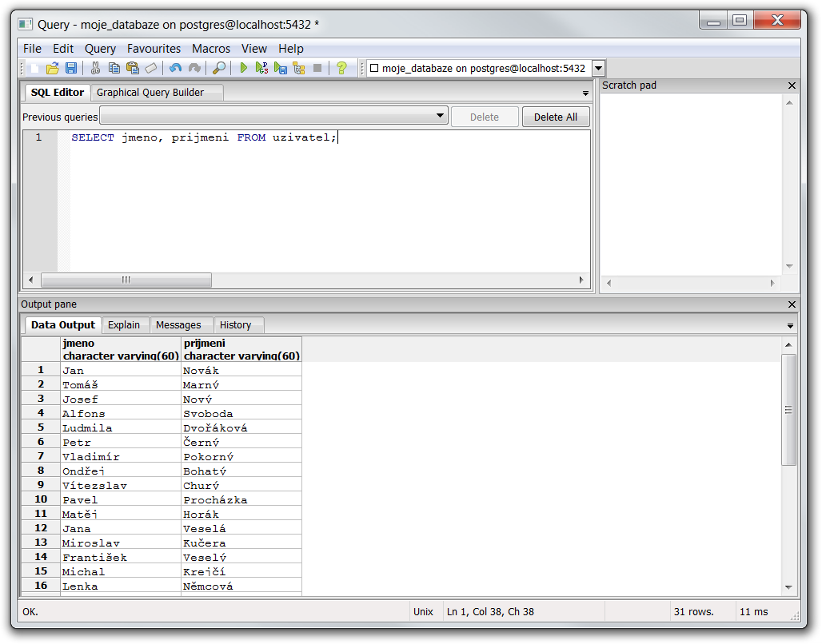Close the Scratch pad panel
This screenshot has height=644, width=822.
(792, 85)
